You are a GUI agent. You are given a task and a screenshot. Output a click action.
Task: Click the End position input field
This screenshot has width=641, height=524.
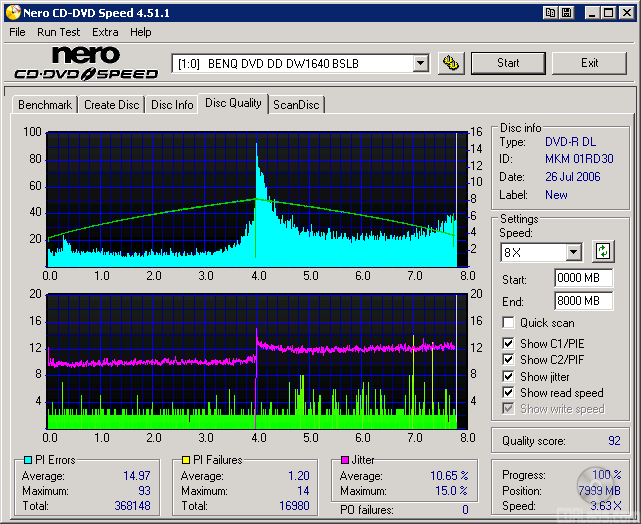click(583, 301)
